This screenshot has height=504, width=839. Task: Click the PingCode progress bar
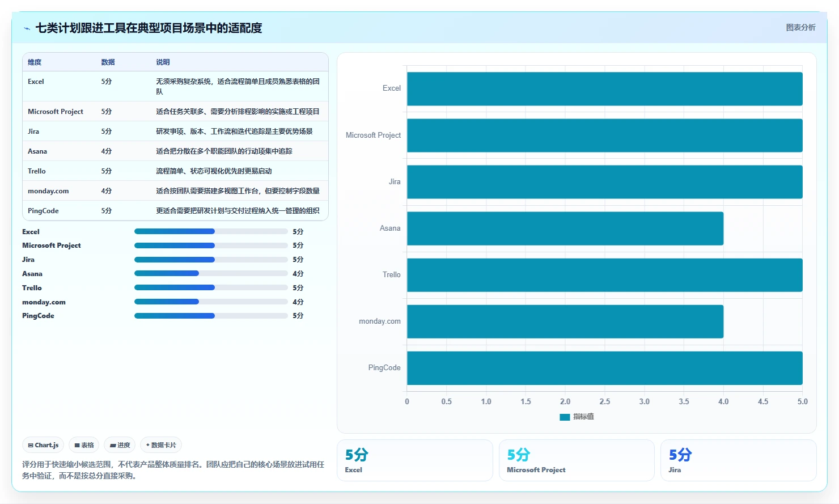coord(211,316)
